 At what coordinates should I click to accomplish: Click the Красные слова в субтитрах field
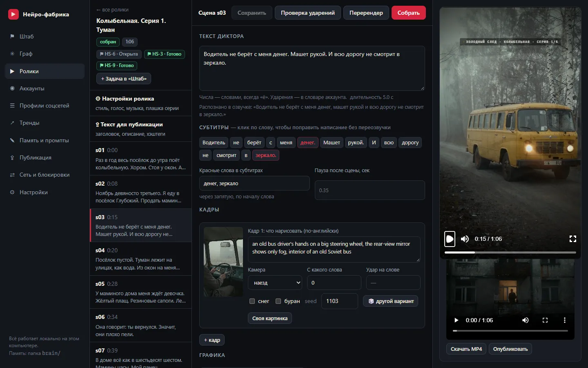[x=254, y=183]
